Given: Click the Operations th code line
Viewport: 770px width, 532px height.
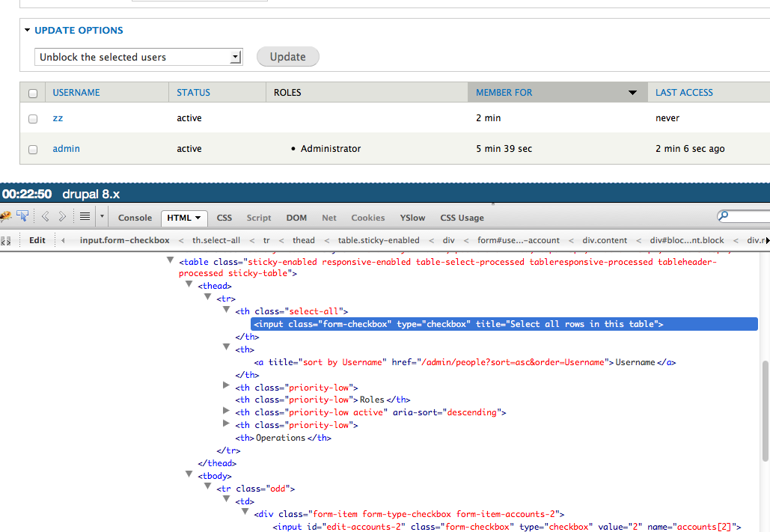Looking at the screenshot, I should (284, 438).
